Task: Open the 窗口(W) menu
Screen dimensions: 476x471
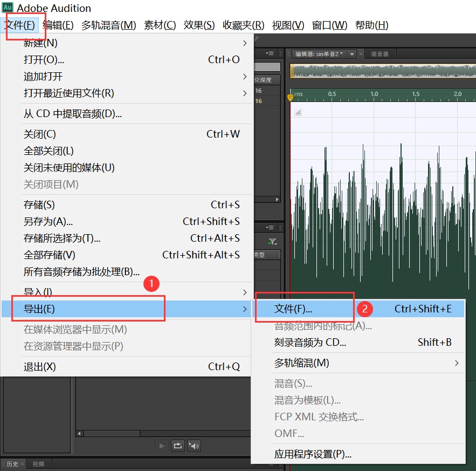Action: click(330, 25)
